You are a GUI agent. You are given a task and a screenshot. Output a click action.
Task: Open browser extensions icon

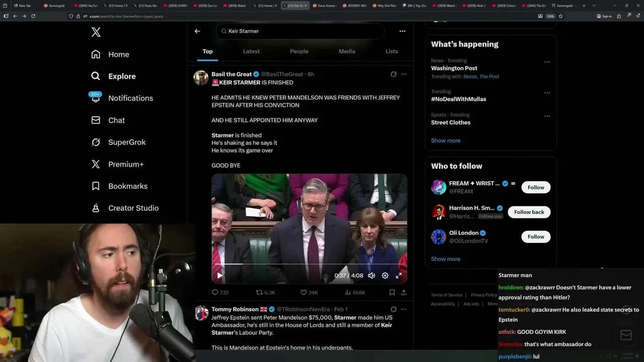[619, 16]
